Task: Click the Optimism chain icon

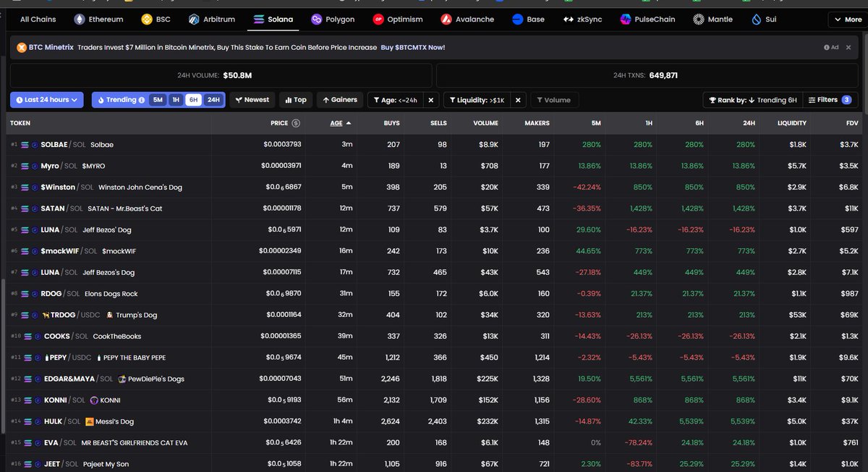Action: coord(378,20)
